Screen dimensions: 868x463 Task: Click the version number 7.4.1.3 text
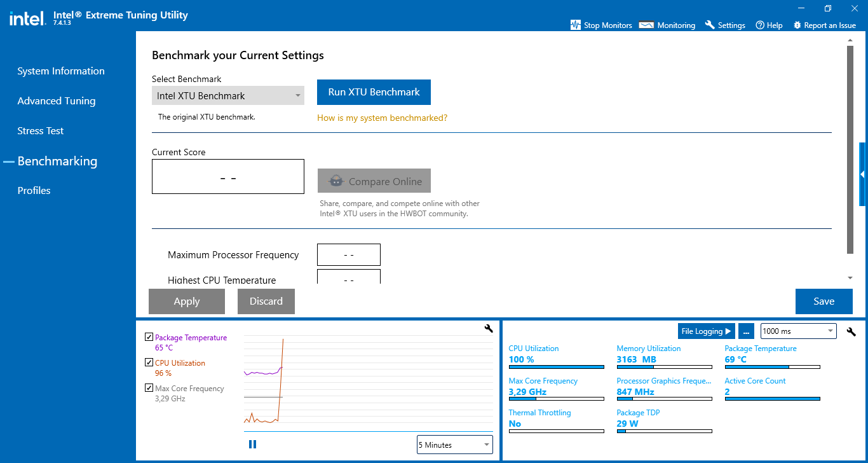point(62,23)
